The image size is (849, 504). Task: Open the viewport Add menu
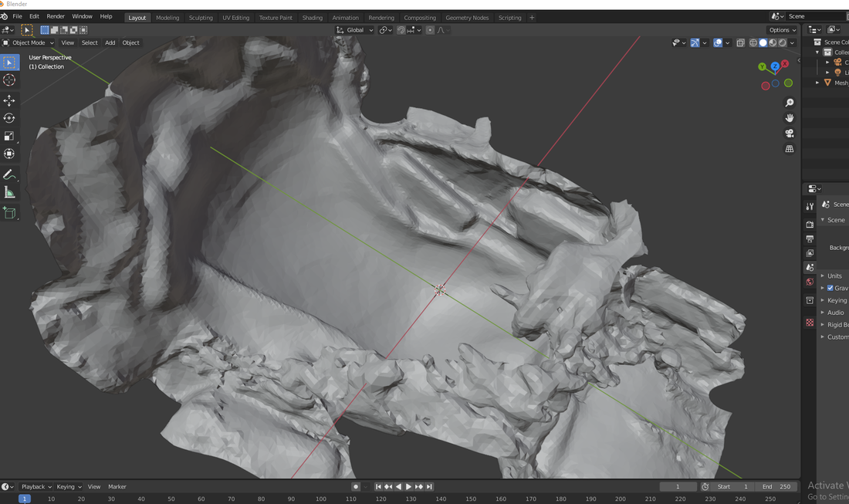tap(110, 42)
